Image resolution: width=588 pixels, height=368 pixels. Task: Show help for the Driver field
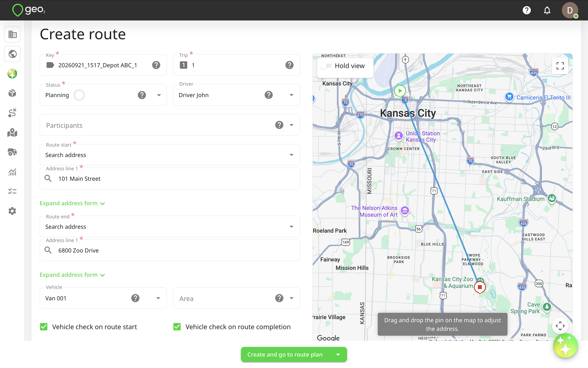pyautogui.click(x=268, y=95)
